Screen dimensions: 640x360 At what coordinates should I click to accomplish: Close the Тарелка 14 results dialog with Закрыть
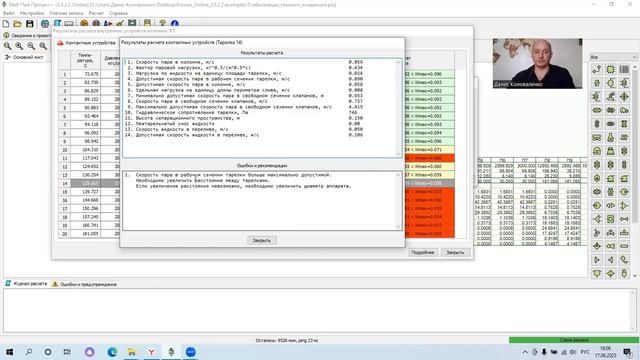(x=262, y=240)
